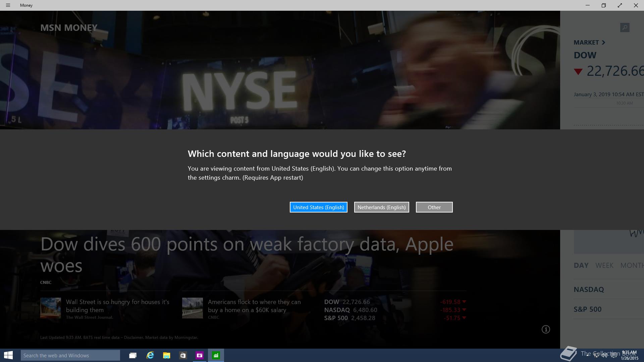This screenshot has height=362, width=644.
Task: Click the -51.75 S&P change value
Action: coord(452,318)
